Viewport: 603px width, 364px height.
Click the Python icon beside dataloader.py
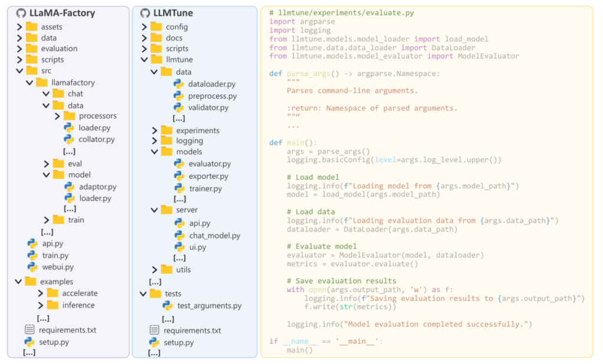point(178,83)
